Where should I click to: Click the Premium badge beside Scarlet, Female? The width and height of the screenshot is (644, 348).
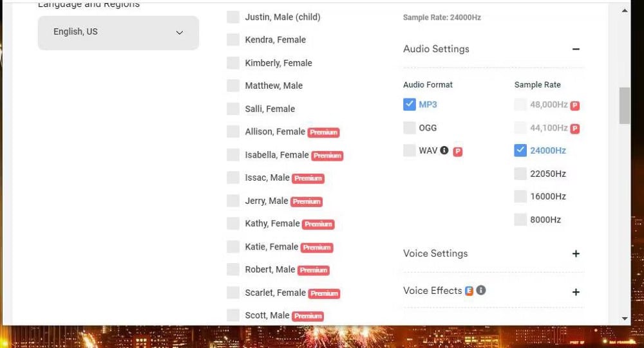pos(324,293)
